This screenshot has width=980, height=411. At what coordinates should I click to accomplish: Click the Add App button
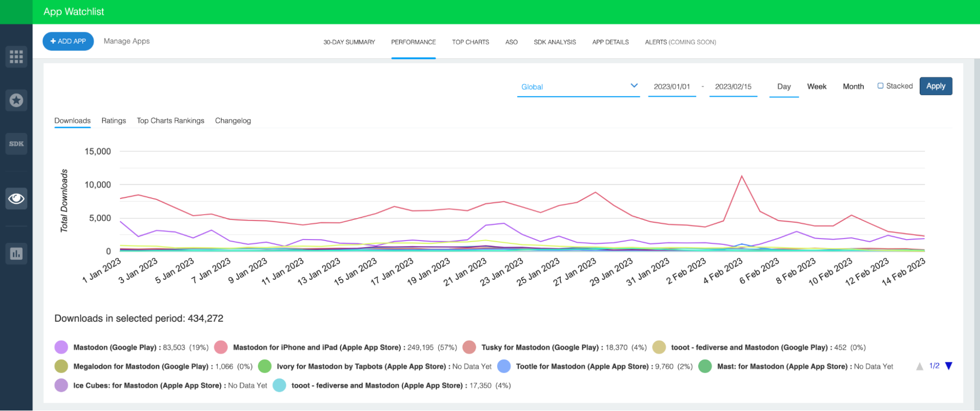pos(68,42)
